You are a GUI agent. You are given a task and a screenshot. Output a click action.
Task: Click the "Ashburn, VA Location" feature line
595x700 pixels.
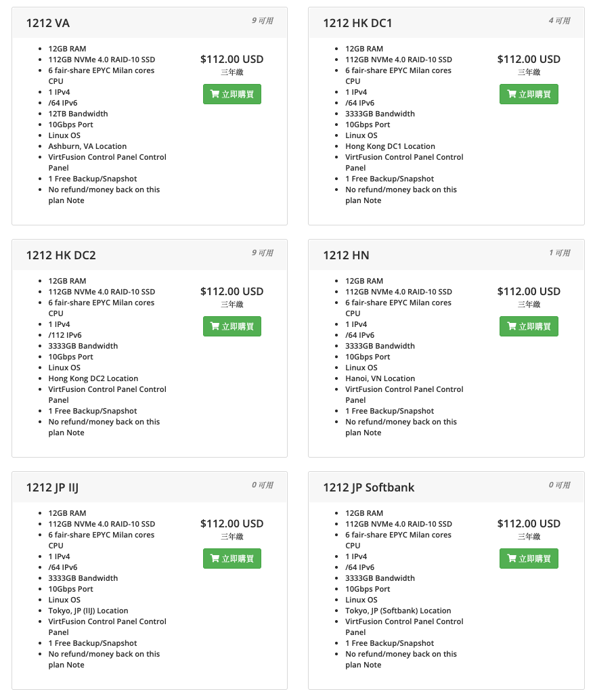pyautogui.click(x=87, y=146)
